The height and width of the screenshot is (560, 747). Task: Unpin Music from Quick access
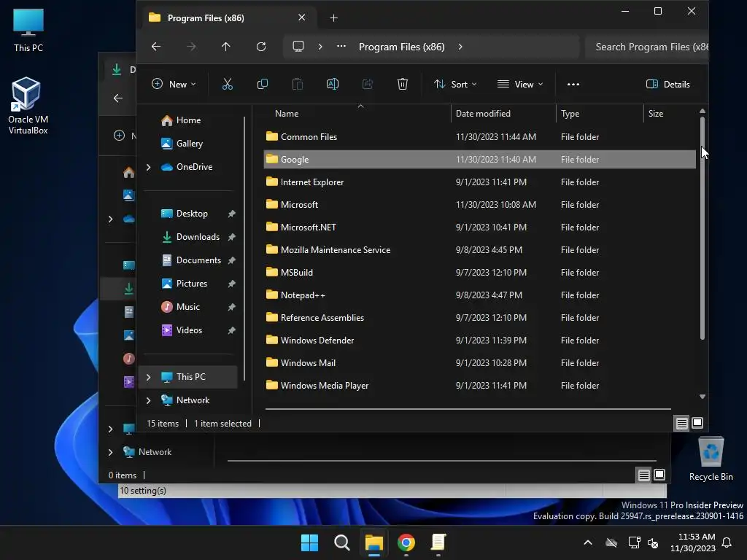[x=231, y=307]
